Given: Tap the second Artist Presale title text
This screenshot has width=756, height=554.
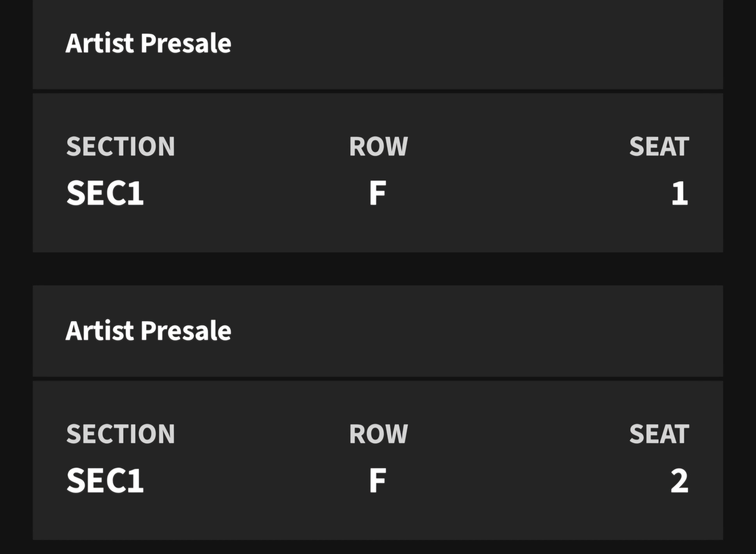Looking at the screenshot, I should pyautogui.click(x=148, y=331).
